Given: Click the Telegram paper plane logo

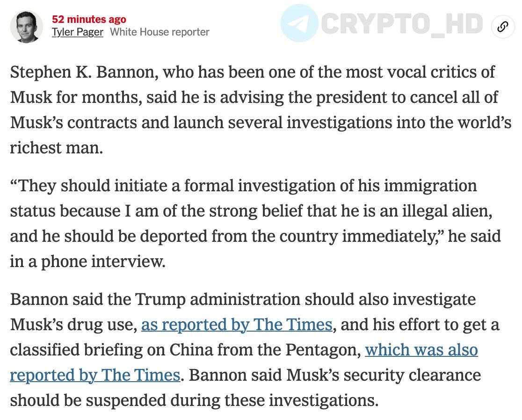Looking at the screenshot, I should click(299, 23).
